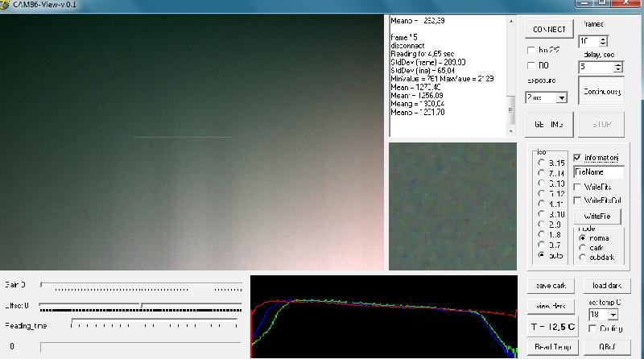This screenshot has height=359, width=644.
Task: Click the 'MinValue' 'MaxValue' log line
Action: 442,79
